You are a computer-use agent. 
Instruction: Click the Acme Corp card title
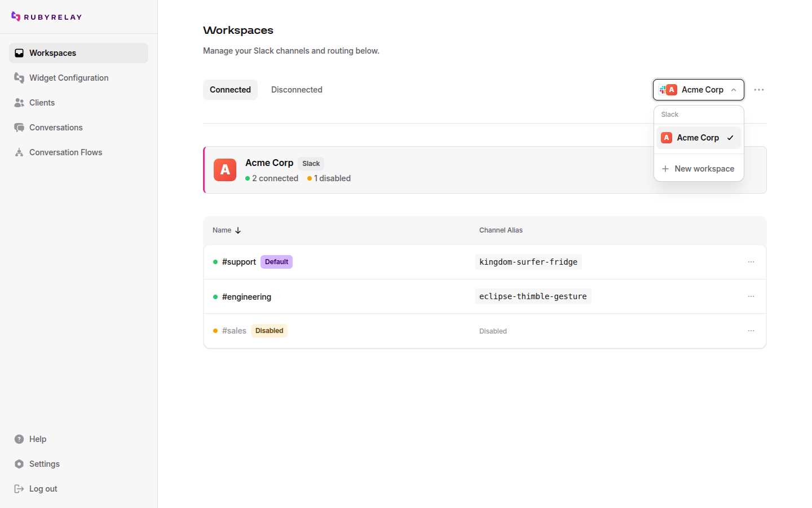click(270, 163)
